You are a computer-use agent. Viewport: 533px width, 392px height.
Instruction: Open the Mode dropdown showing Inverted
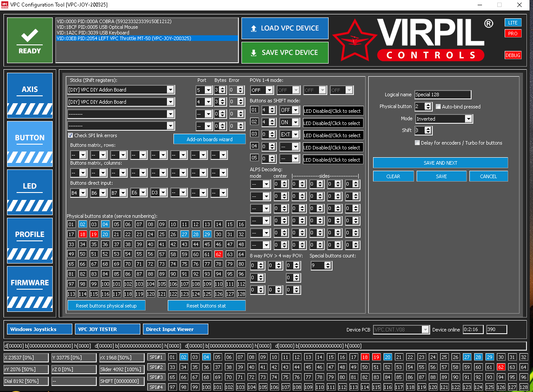pos(444,119)
